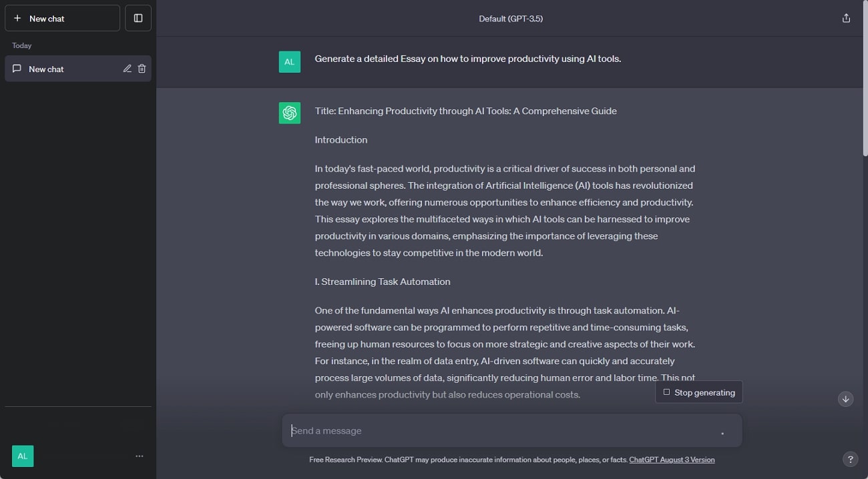Open account options with the three-dot icon
The height and width of the screenshot is (479, 868).
pyautogui.click(x=140, y=456)
